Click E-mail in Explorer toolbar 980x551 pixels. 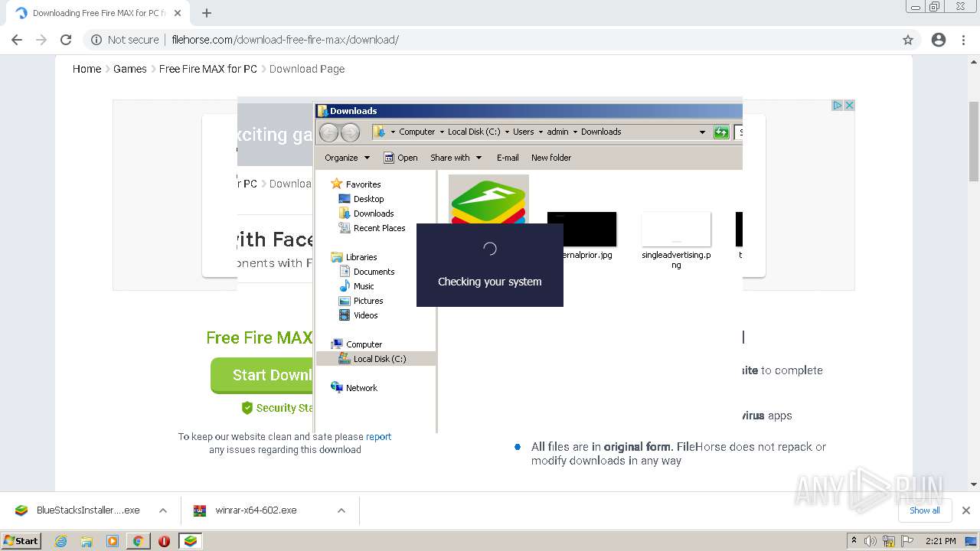pos(508,158)
